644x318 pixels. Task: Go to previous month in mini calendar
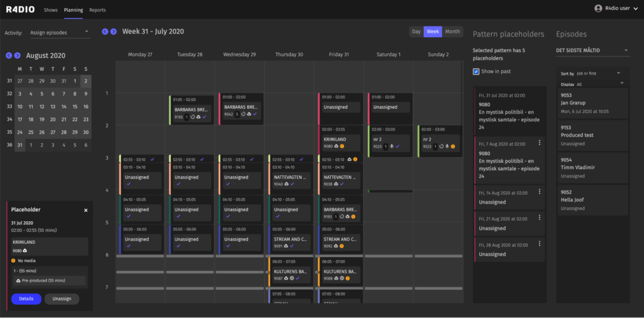coord(9,56)
